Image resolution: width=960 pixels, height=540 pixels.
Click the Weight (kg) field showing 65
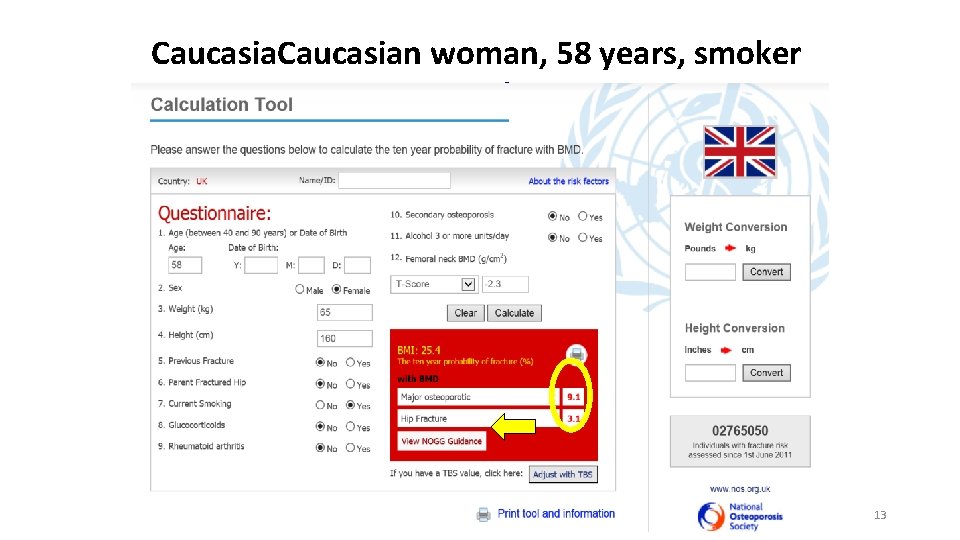point(345,313)
